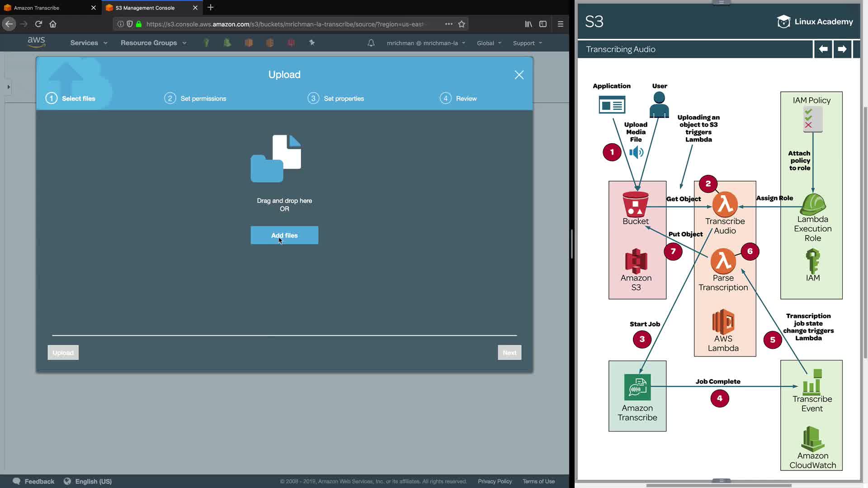Screen dimensions: 868x488
Task: Open the notifications bell icon
Action: 371,43
